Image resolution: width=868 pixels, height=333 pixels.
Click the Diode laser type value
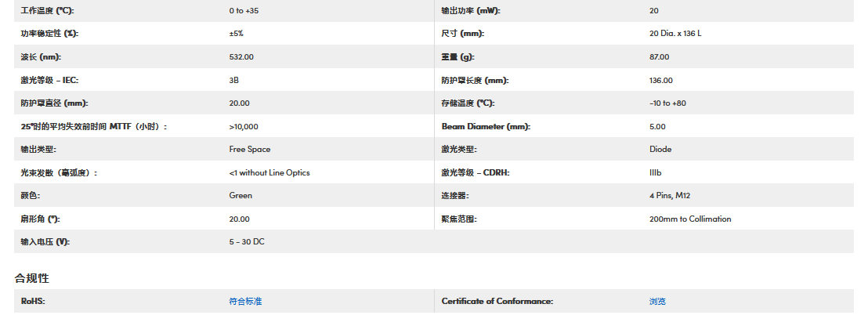[660, 149]
